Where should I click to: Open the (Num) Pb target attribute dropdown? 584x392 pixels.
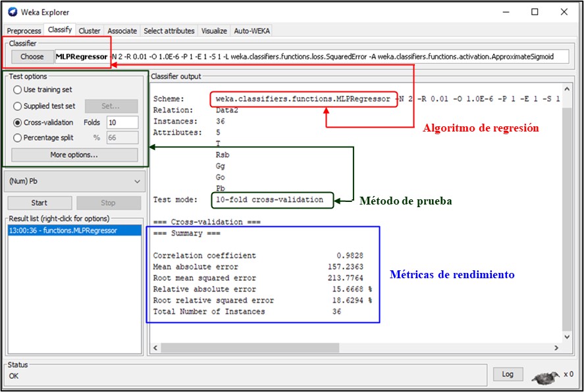point(74,181)
